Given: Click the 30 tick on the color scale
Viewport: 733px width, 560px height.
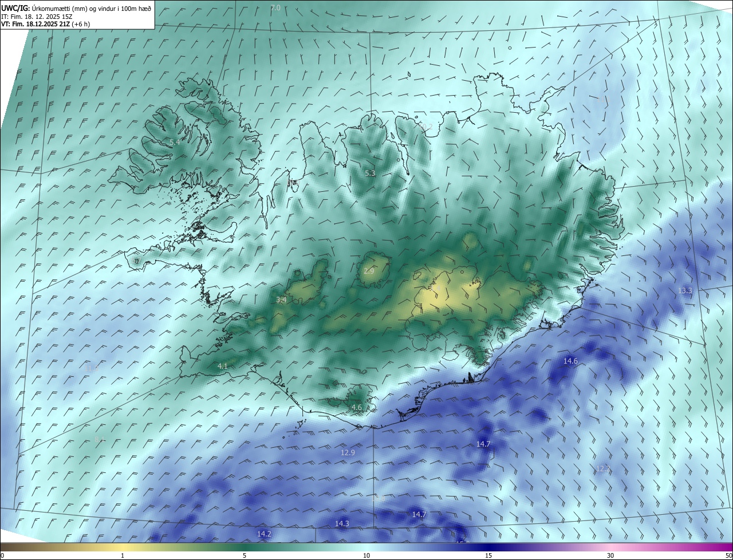Looking at the screenshot, I should click(x=610, y=556).
